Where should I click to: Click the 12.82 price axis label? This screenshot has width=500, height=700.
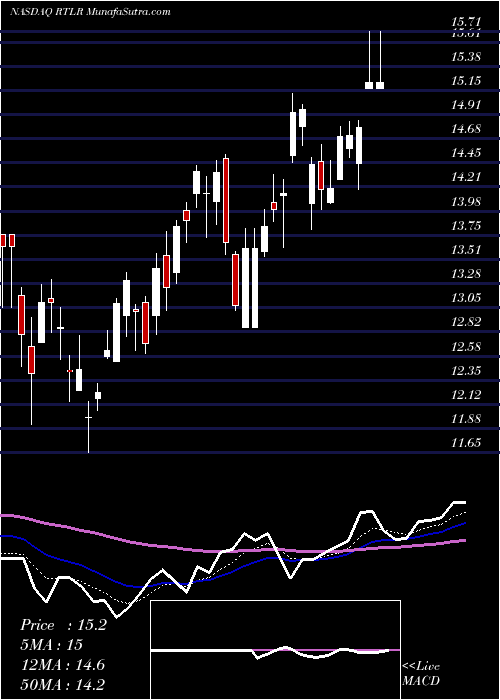click(466, 322)
